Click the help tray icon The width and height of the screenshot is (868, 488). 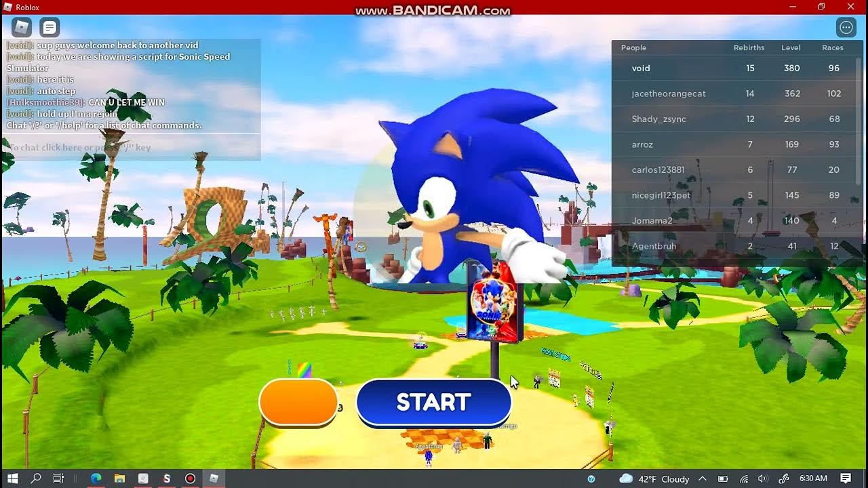pos(591,479)
